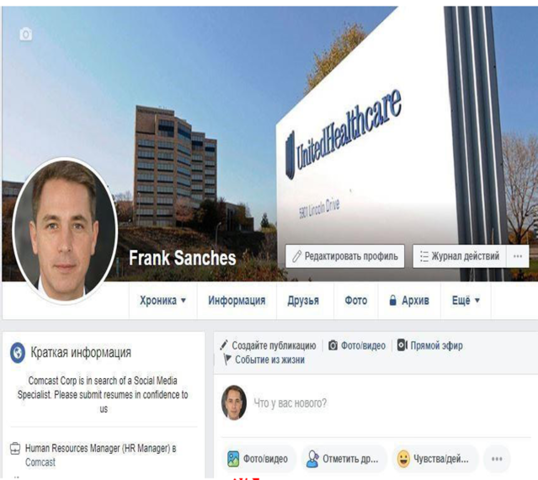Start a Прямой эфир live video
This screenshot has width=538, height=480.
click(430, 345)
